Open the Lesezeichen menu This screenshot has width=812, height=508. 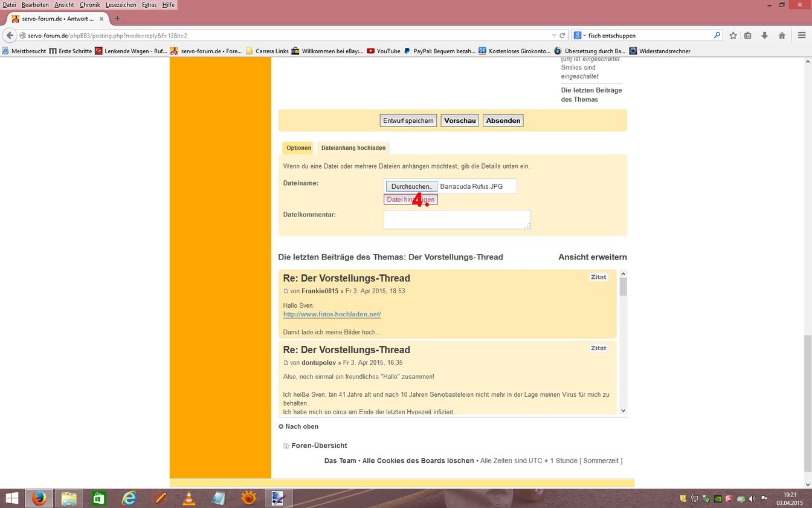point(121,5)
